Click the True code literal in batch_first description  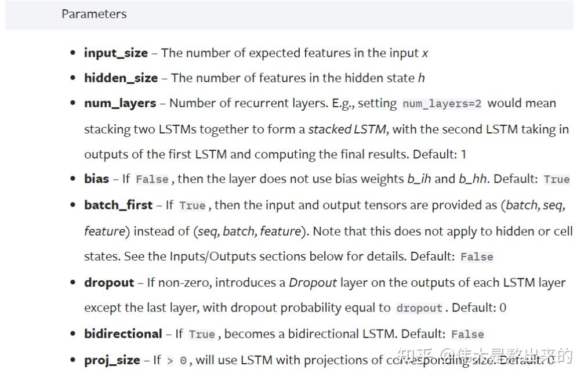tap(192, 205)
